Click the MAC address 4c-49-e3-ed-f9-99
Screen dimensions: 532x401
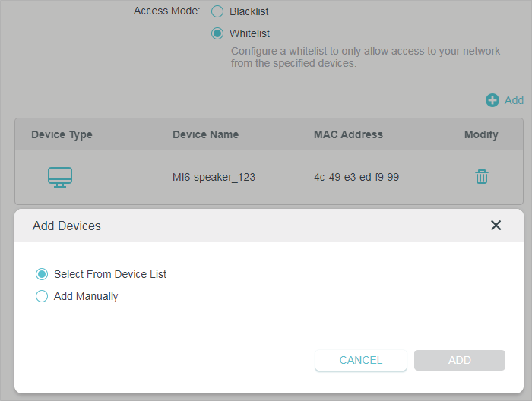356,177
